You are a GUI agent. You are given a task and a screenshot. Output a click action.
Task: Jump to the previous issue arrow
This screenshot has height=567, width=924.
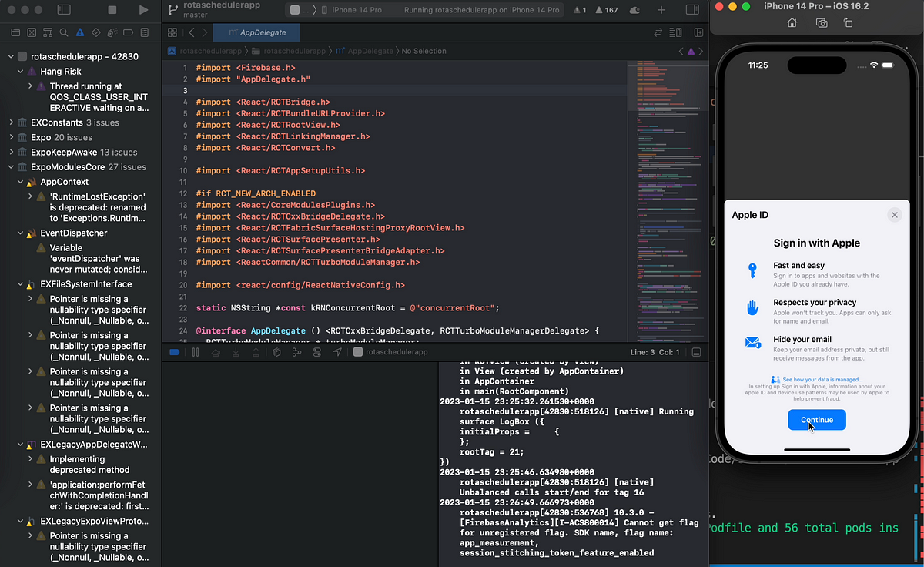tap(681, 51)
